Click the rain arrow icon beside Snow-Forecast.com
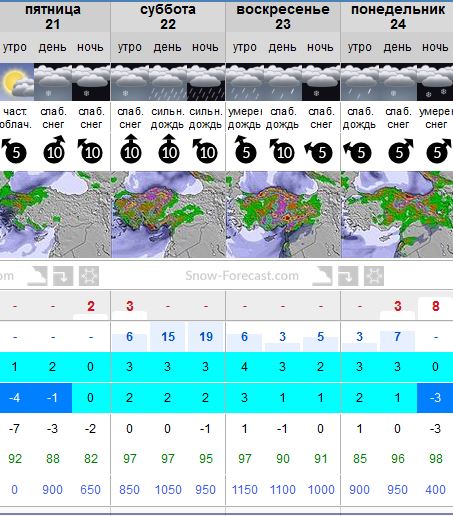The image size is (453, 516). (348, 276)
